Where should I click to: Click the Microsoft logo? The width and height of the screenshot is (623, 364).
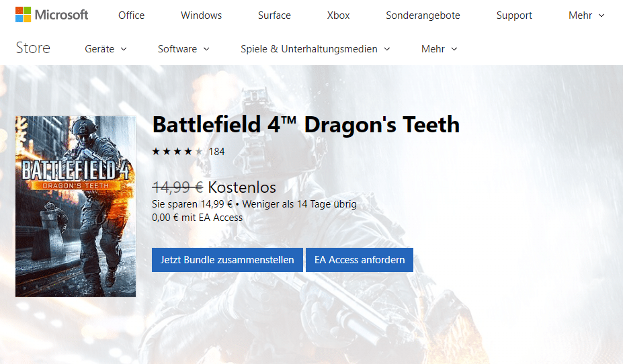[52, 15]
